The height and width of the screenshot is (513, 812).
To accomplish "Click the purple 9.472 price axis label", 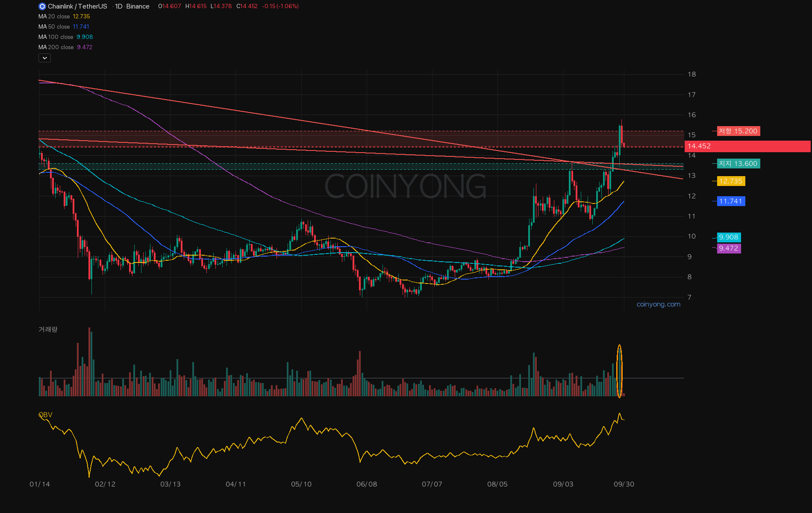I will tap(729, 248).
